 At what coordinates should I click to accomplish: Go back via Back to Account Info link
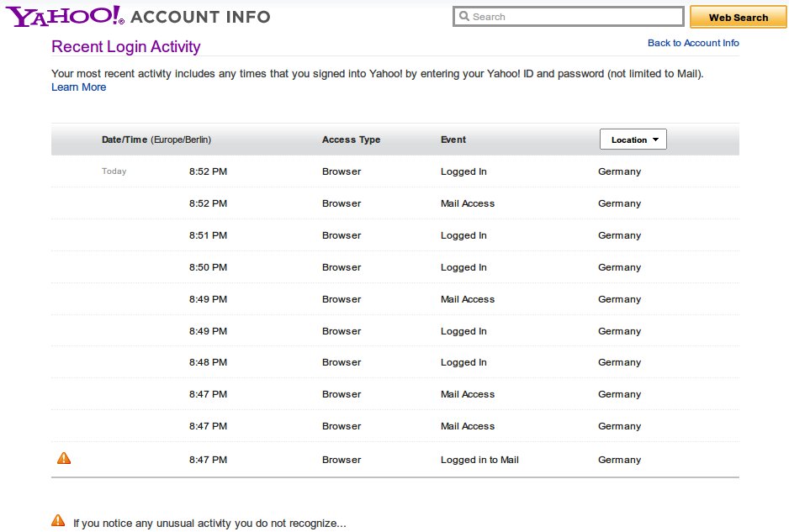point(693,43)
